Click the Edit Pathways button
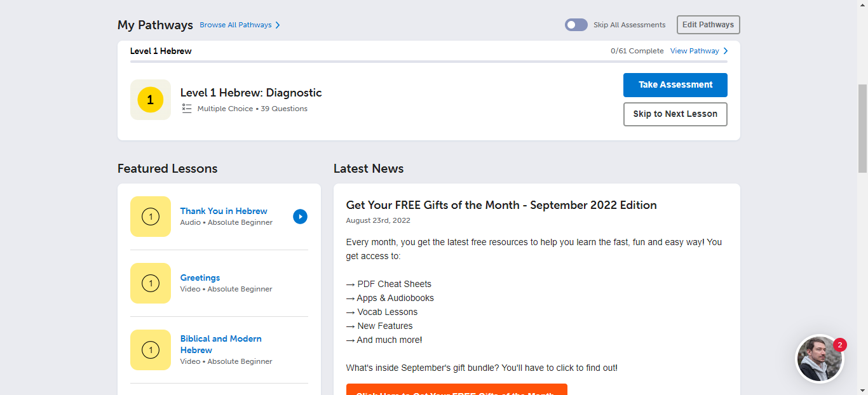Image resolution: width=868 pixels, height=395 pixels. 708,25
